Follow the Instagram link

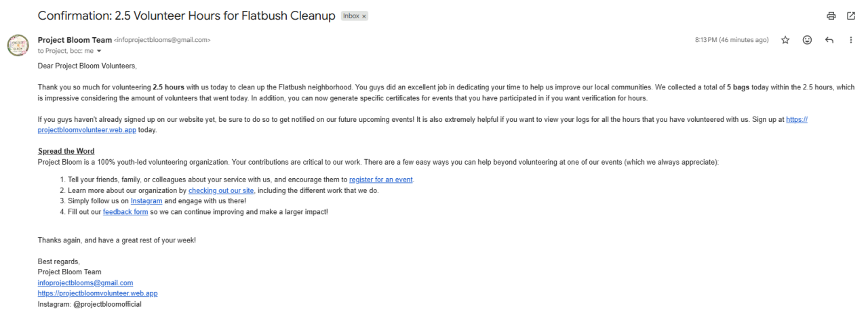pyautogui.click(x=146, y=201)
